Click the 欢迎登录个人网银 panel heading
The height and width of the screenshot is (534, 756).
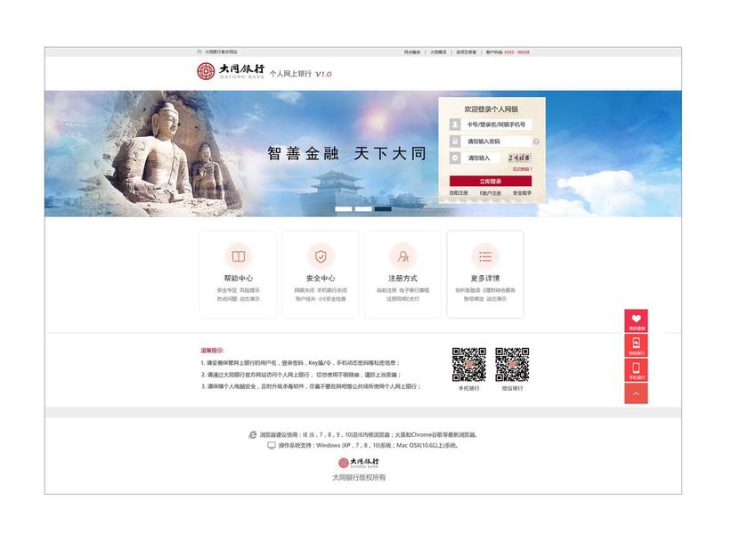point(491,109)
